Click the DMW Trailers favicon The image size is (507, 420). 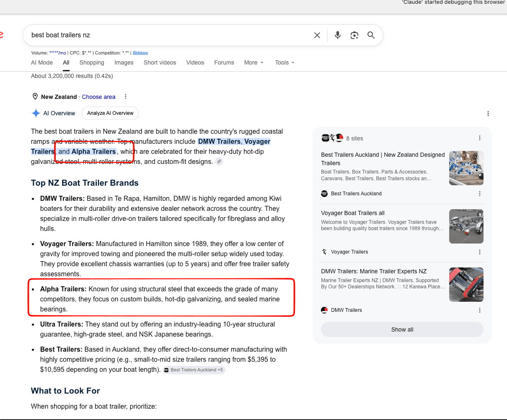(x=324, y=310)
